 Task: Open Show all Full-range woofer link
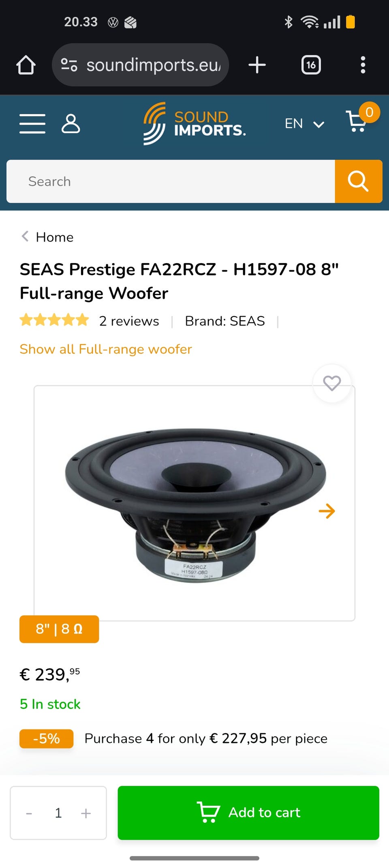(x=106, y=349)
